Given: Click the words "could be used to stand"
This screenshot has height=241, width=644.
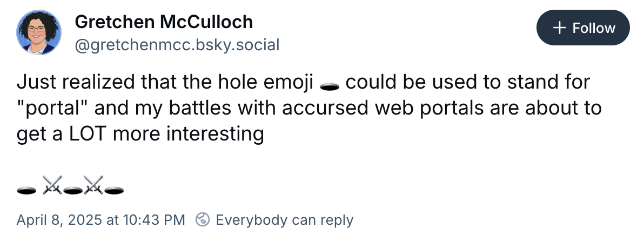Looking at the screenshot, I should (452, 83).
